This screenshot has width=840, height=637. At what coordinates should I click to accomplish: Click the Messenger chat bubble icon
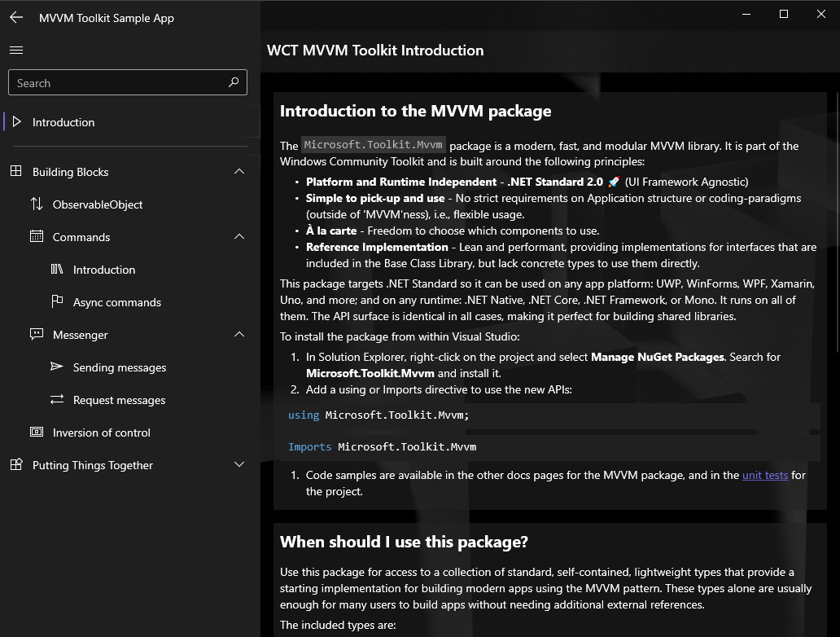click(x=37, y=335)
